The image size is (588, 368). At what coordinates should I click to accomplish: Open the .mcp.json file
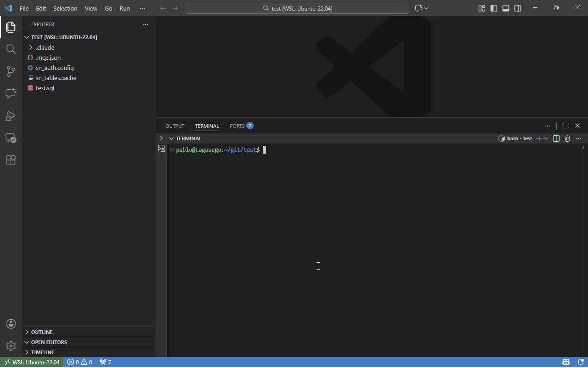tap(89, 57)
